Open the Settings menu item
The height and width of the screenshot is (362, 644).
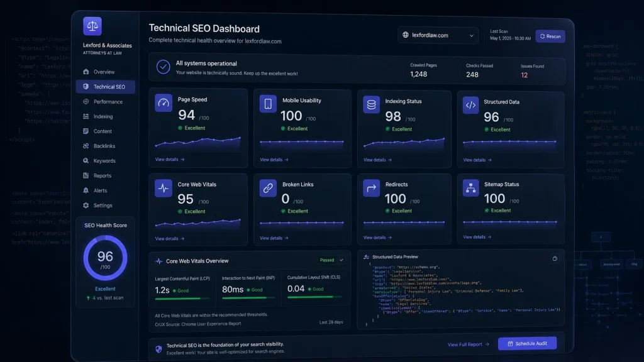coord(105,206)
